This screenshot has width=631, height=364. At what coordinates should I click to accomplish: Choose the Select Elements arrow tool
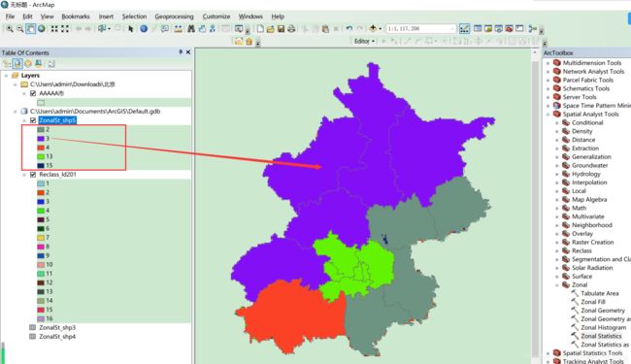click(x=130, y=29)
